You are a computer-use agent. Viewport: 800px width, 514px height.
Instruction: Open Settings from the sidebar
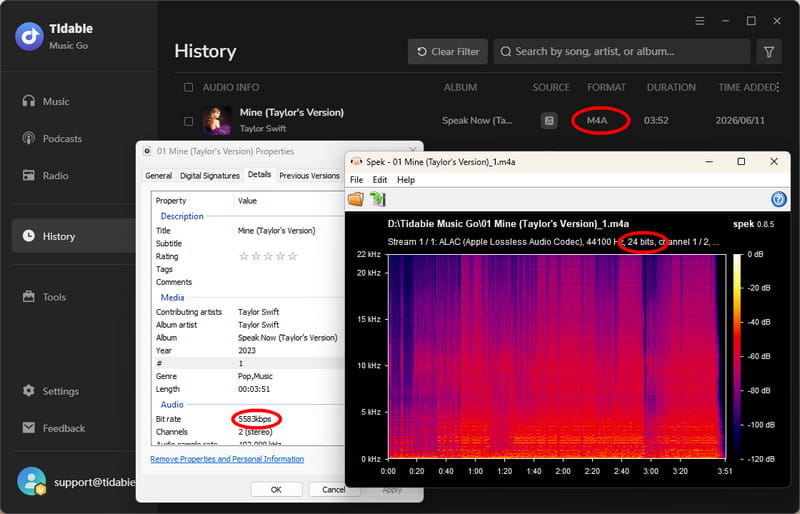coord(51,391)
